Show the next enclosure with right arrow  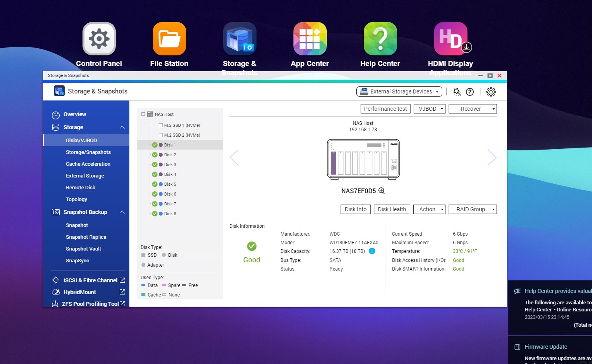click(492, 158)
